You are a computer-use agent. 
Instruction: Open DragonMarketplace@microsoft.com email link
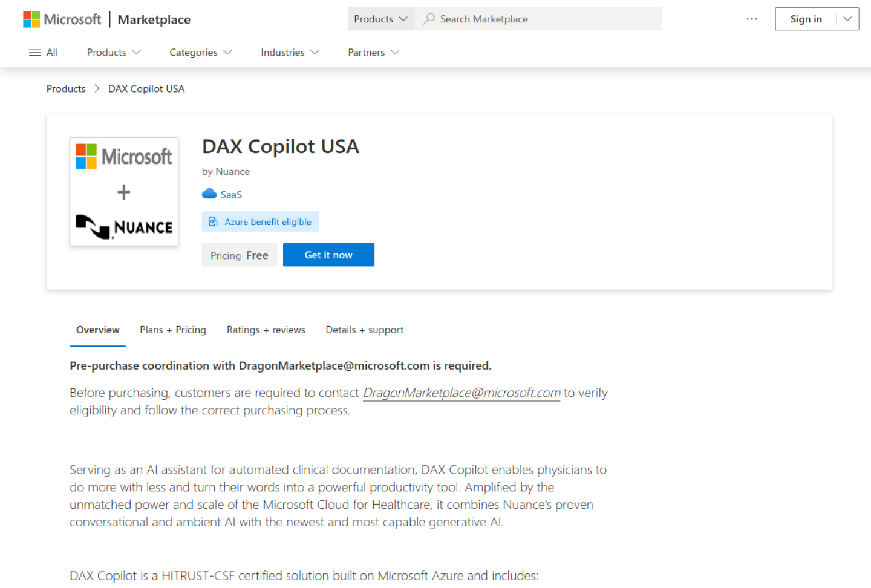click(x=462, y=393)
